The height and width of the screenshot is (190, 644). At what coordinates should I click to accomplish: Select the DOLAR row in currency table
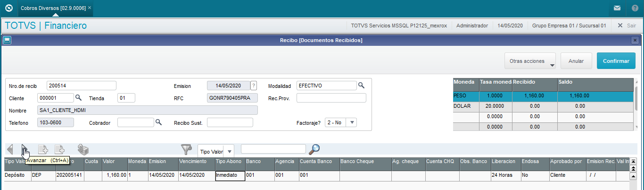tap(543, 106)
